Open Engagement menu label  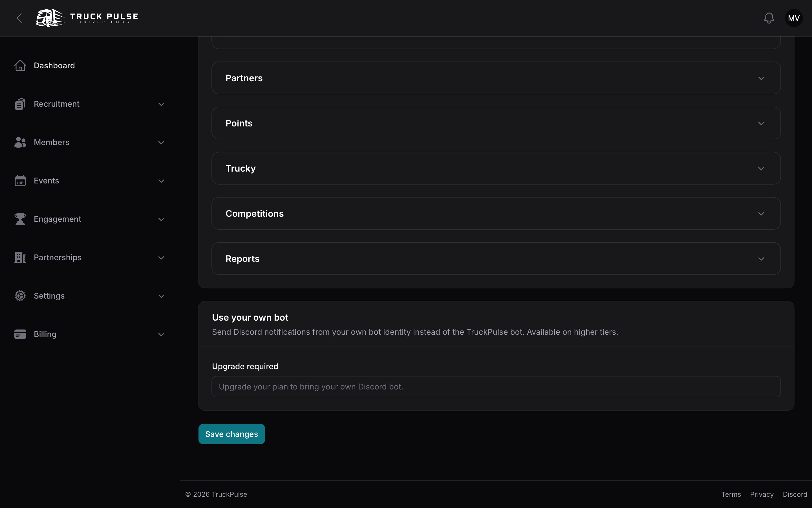click(58, 219)
